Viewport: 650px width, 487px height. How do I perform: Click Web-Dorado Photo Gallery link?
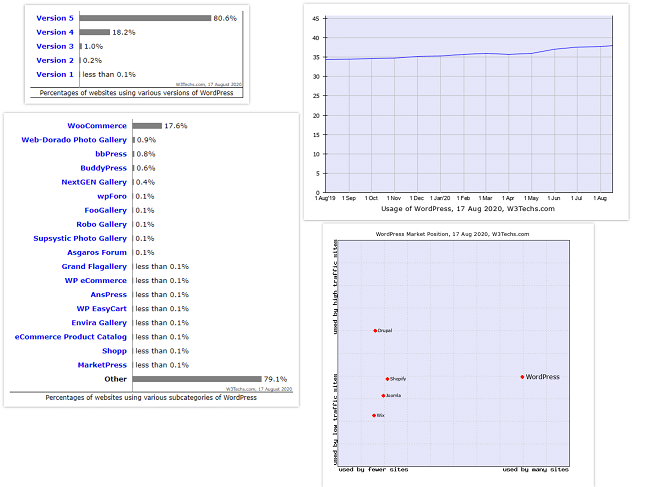[x=74, y=140]
